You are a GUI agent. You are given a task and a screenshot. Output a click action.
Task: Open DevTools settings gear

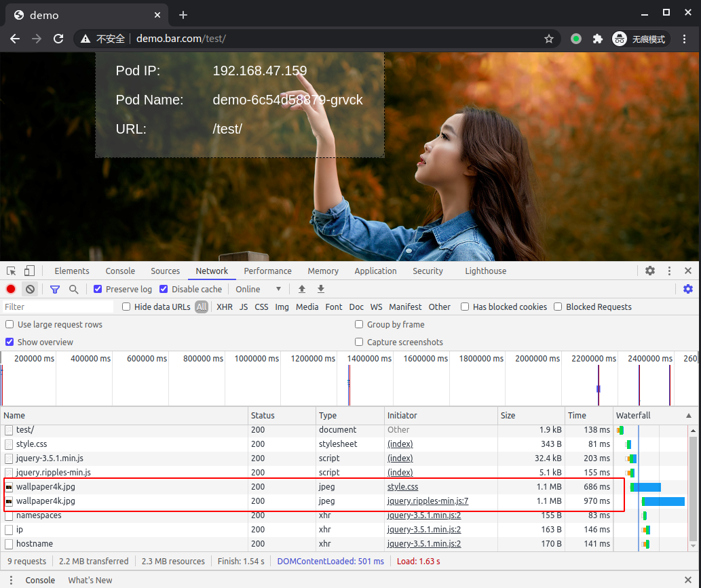point(650,271)
